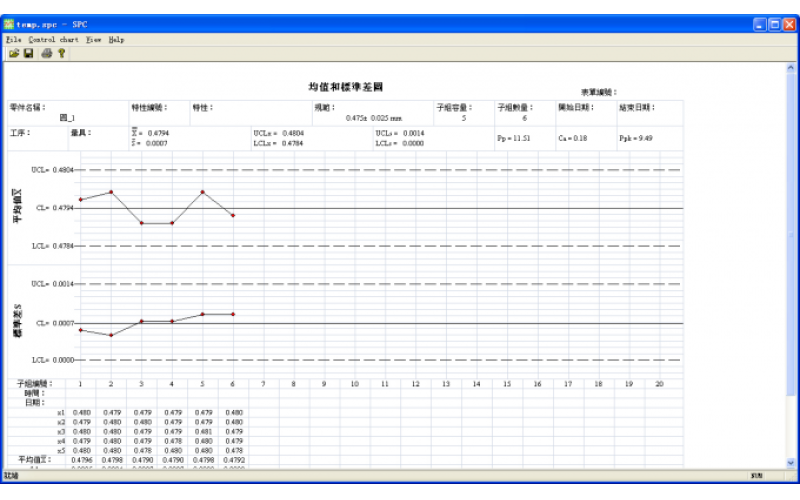Click the vertical scrollbar up arrow
Image resolution: width=800 pixels, height=500 pixels.
click(x=792, y=67)
